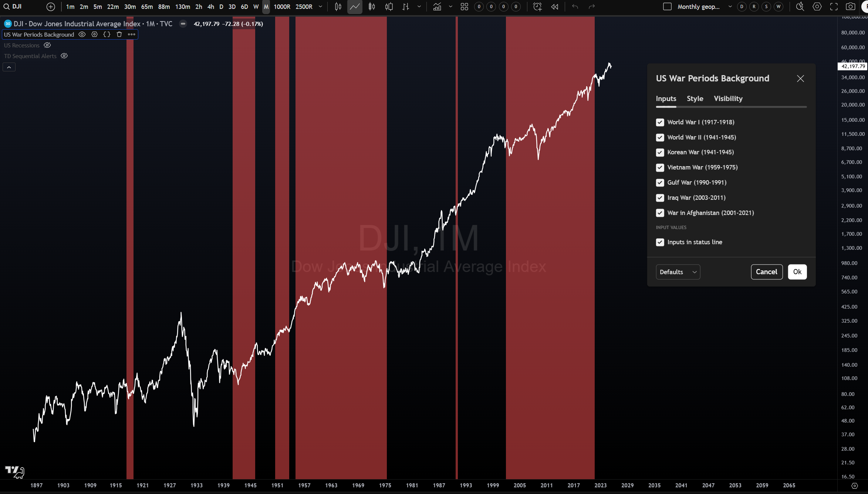This screenshot has width=868, height=494.
Task: Click the create alert clock icon
Action: pyautogui.click(x=537, y=7)
